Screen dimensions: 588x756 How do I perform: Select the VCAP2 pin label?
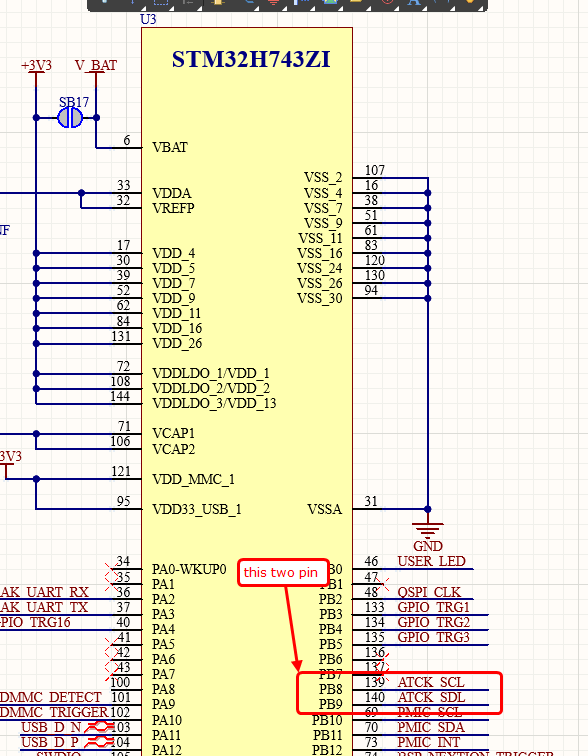point(174,449)
